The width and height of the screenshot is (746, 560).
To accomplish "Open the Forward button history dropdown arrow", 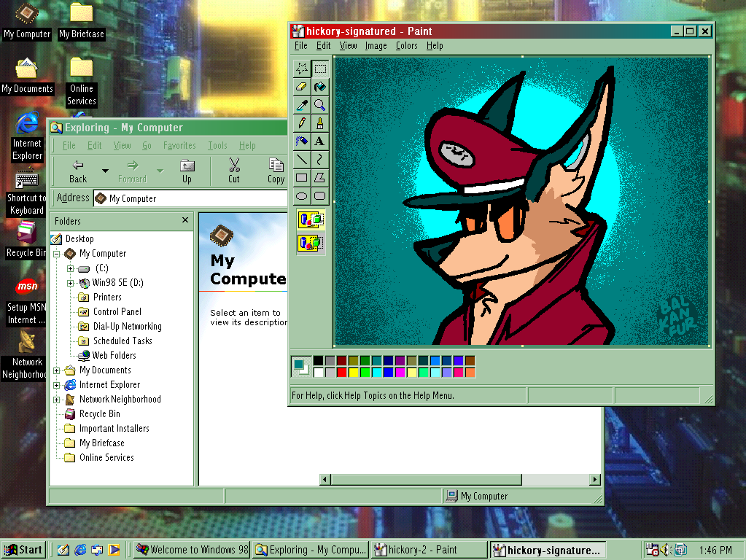I will [160, 171].
